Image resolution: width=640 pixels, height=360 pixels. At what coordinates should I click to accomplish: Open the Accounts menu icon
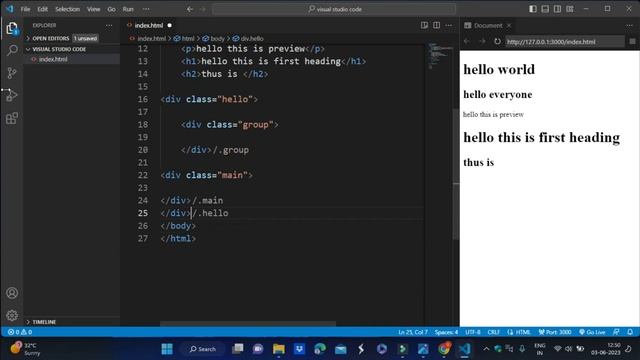tap(12, 293)
